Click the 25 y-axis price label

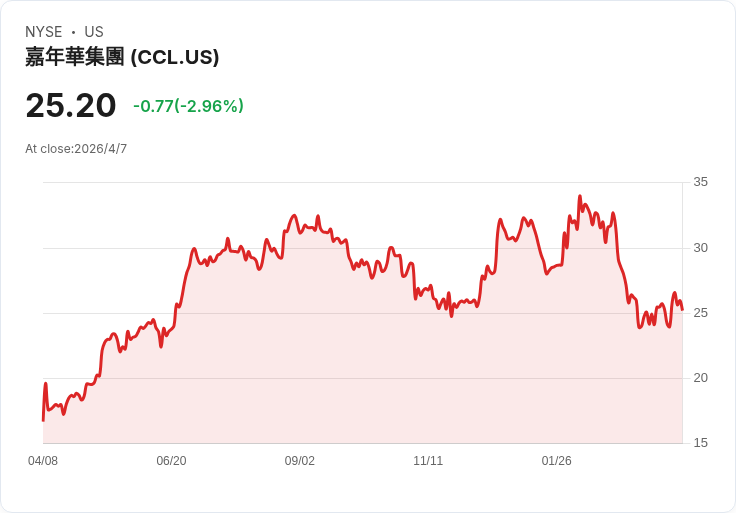pos(700,313)
